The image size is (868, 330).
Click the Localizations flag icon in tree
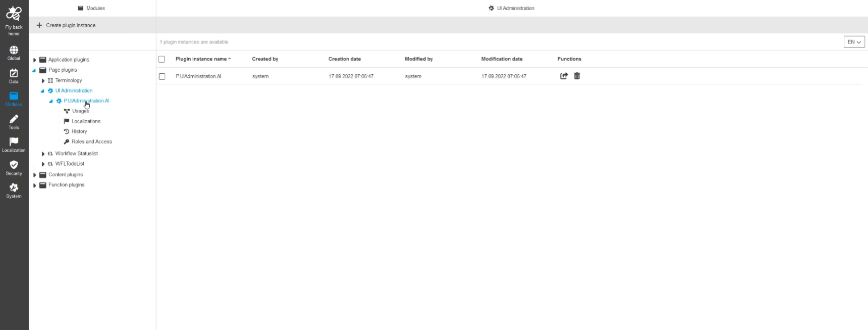pos(67,121)
